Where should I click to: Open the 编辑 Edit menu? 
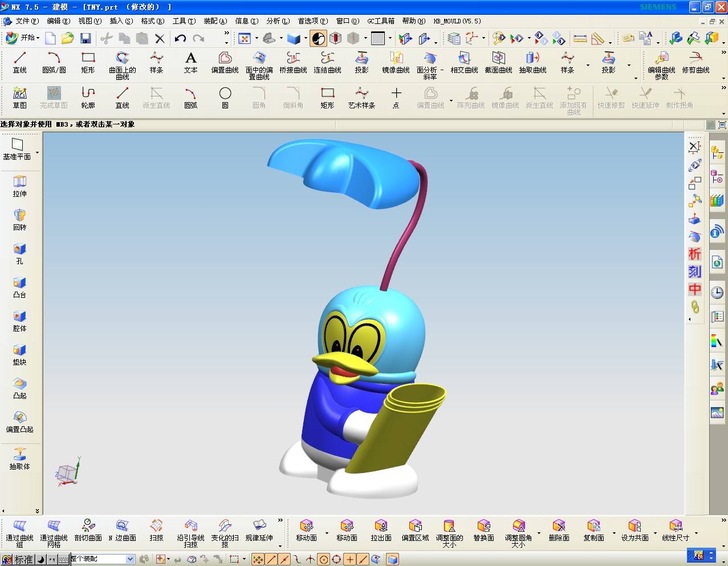58,21
